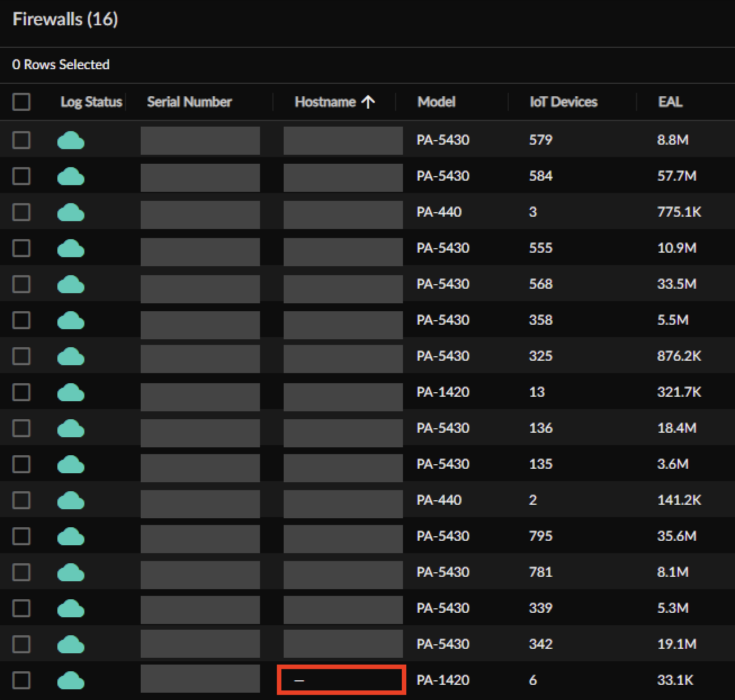Viewport: 735px width, 700px height.
Task: Tick the select-all checkbox in the table header
Action: point(21,102)
